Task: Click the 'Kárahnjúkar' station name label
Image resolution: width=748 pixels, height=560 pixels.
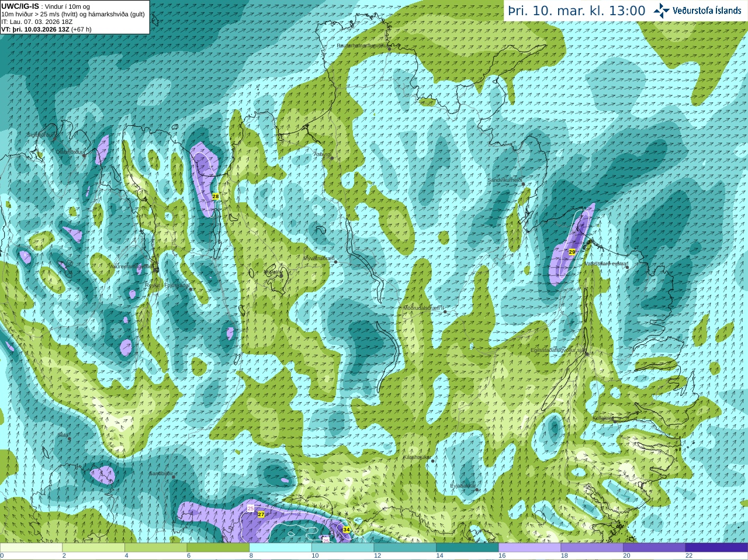Action: coord(417,457)
